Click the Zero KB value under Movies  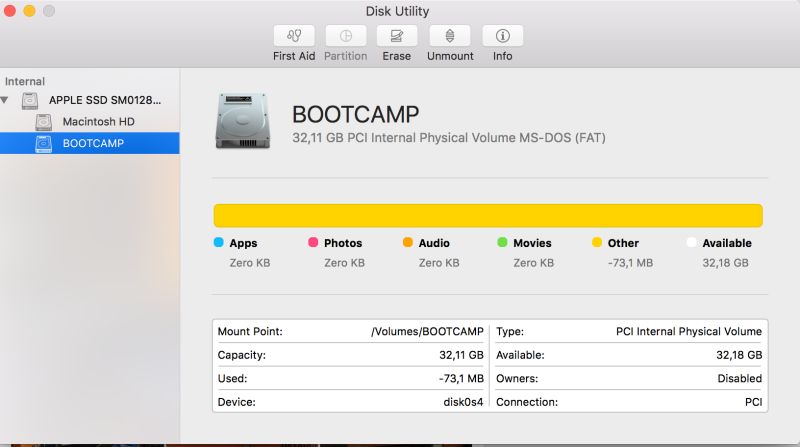pos(534,263)
